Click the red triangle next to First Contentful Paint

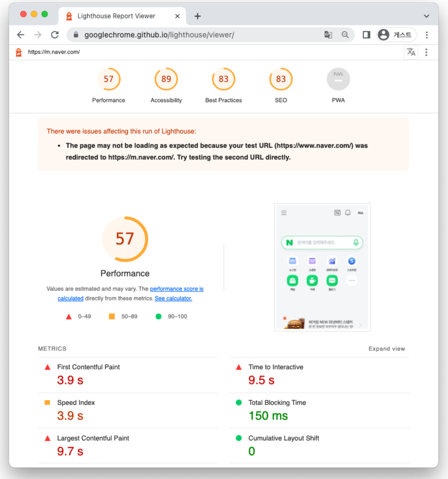(x=48, y=367)
